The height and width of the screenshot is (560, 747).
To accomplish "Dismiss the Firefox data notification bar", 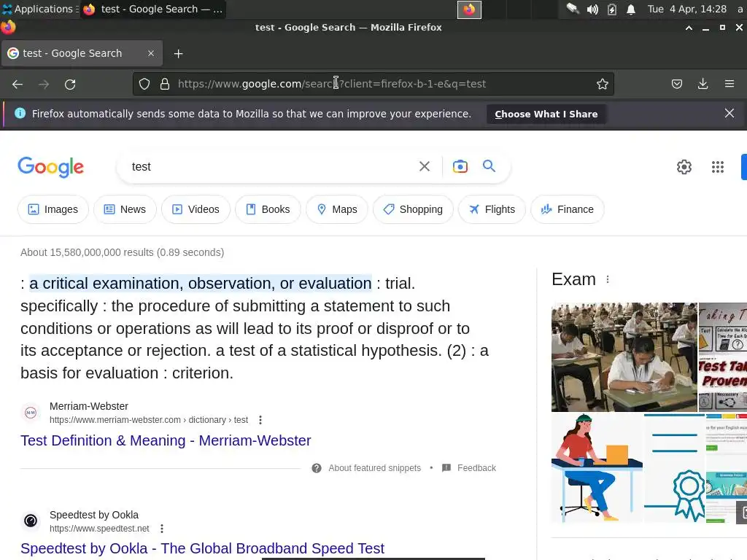I will [x=729, y=113].
